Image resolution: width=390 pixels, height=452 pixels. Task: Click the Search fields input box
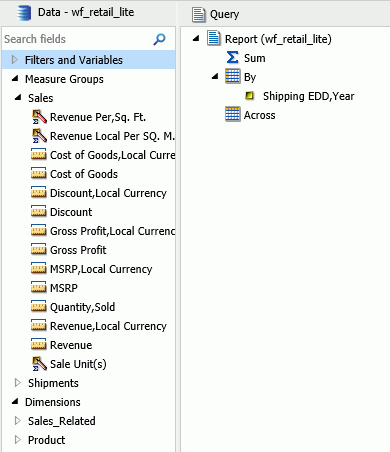(78, 39)
